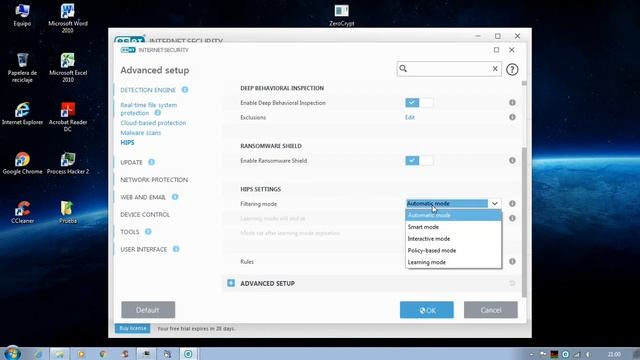The image size is (640, 360).
Task: Click the info badge beside Detection Engine
Action: point(185,89)
